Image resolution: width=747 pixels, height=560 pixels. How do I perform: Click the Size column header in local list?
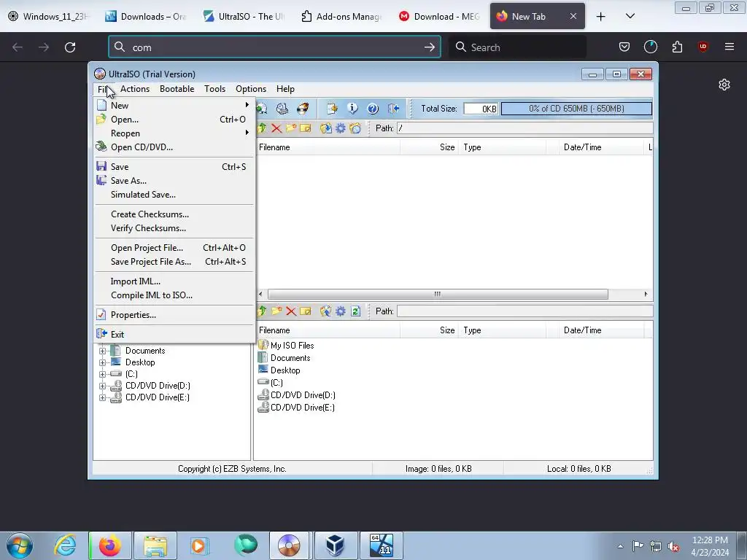click(x=429, y=330)
